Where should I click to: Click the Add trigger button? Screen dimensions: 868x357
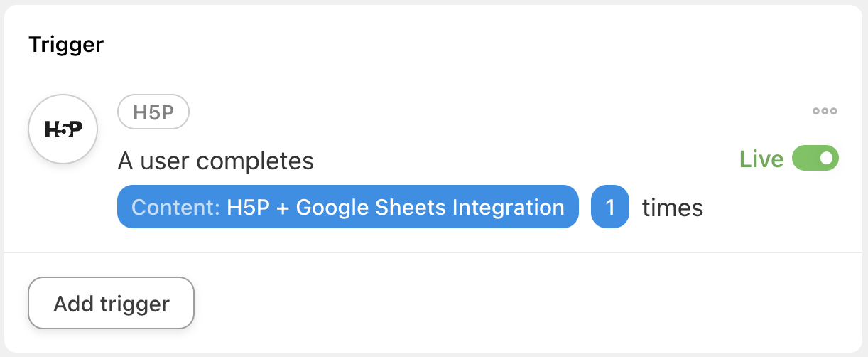(111, 304)
